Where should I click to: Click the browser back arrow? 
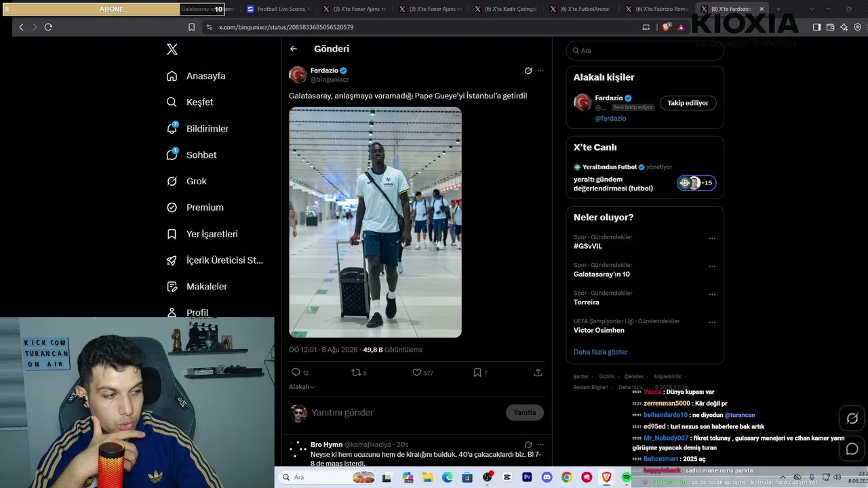(21, 27)
